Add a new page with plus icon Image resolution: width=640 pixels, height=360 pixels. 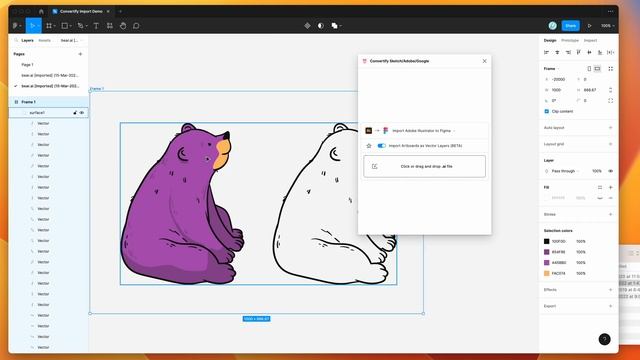pyautogui.click(x=80, y=54)
